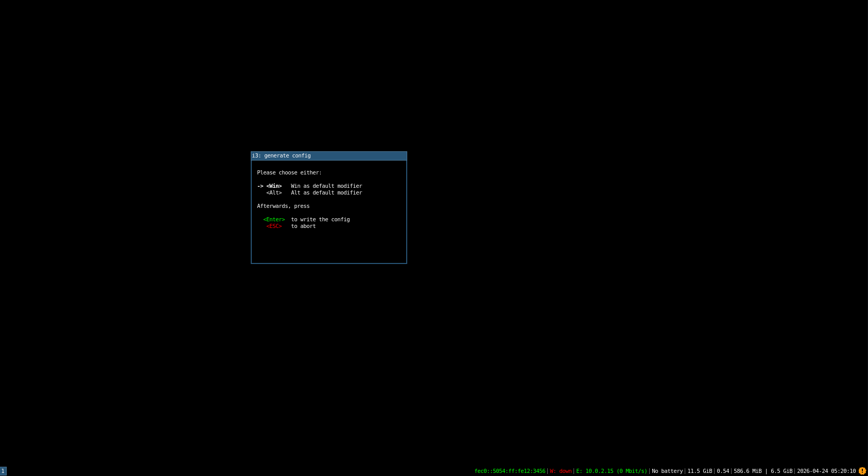Choose the <Alt> modifier option
The image size is (868, 476).
(274, 193)
